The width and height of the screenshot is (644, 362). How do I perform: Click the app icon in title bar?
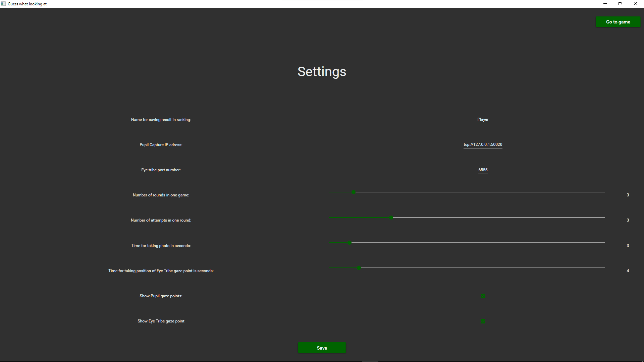[3, 4]
